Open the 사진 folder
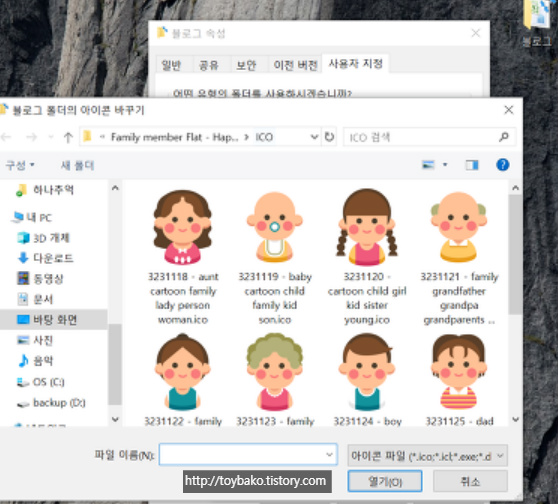This screenshot has height=504, width=558. point(35,340)
